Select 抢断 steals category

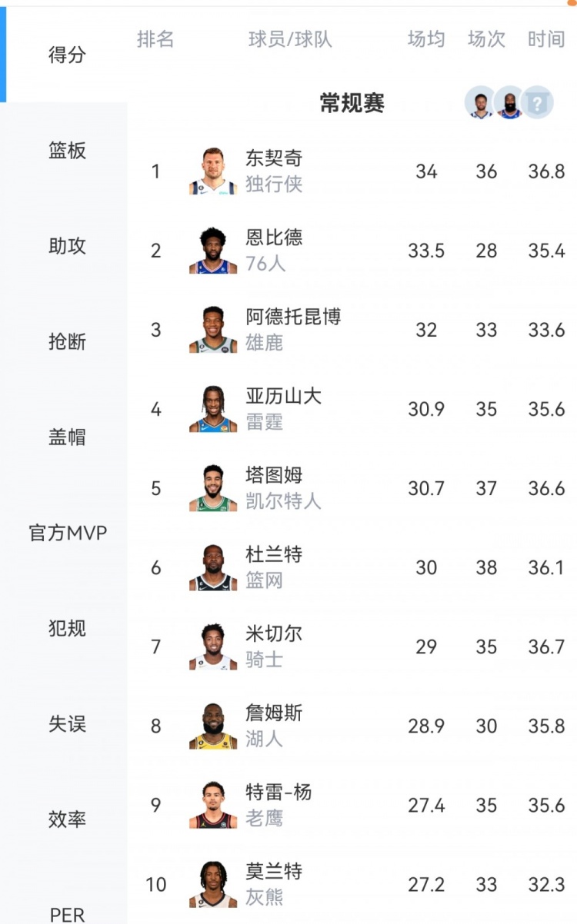point(67,342)
